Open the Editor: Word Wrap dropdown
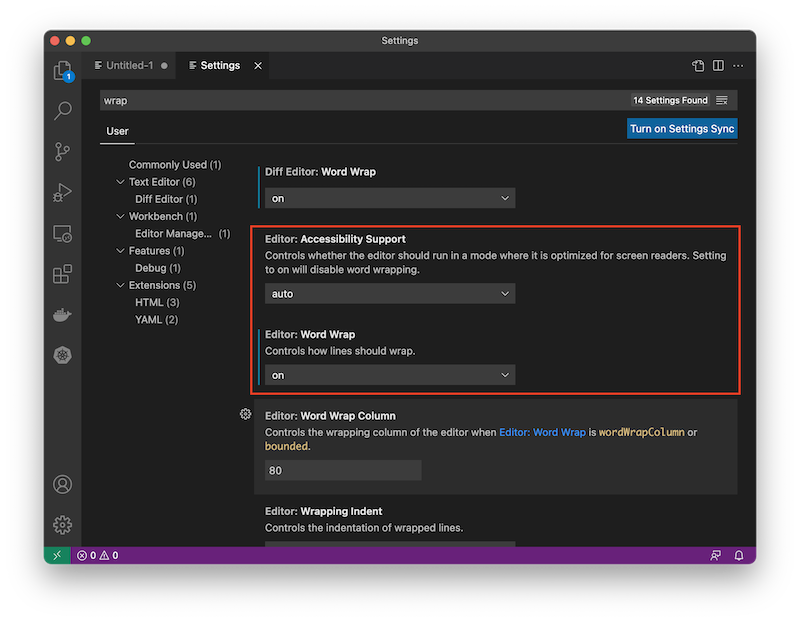Viewport: 800px width, 622px height. click(389, 374)
